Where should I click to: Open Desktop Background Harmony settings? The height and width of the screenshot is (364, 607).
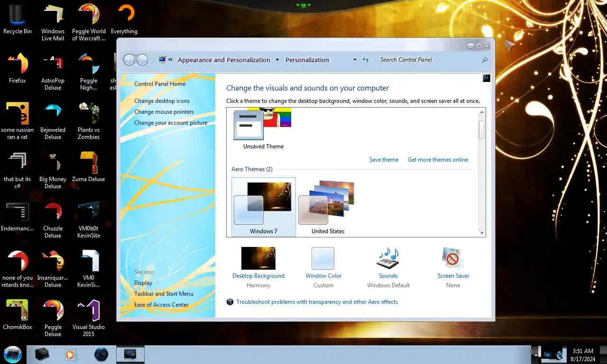coord(258,267)
